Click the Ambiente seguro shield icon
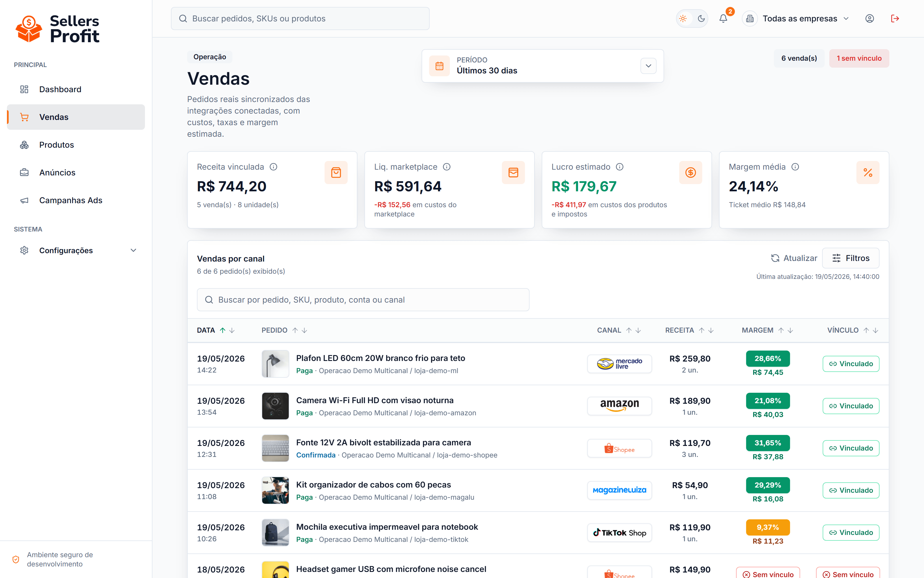Viewport: 924px width, 578px height. (16, 559)
